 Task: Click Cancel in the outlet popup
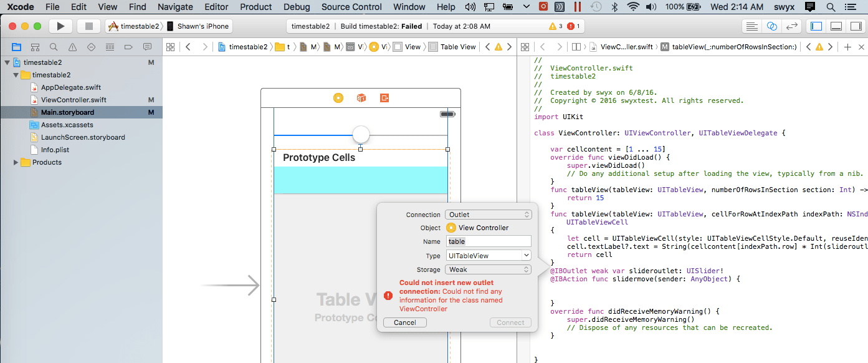click(x=404, y=322)
